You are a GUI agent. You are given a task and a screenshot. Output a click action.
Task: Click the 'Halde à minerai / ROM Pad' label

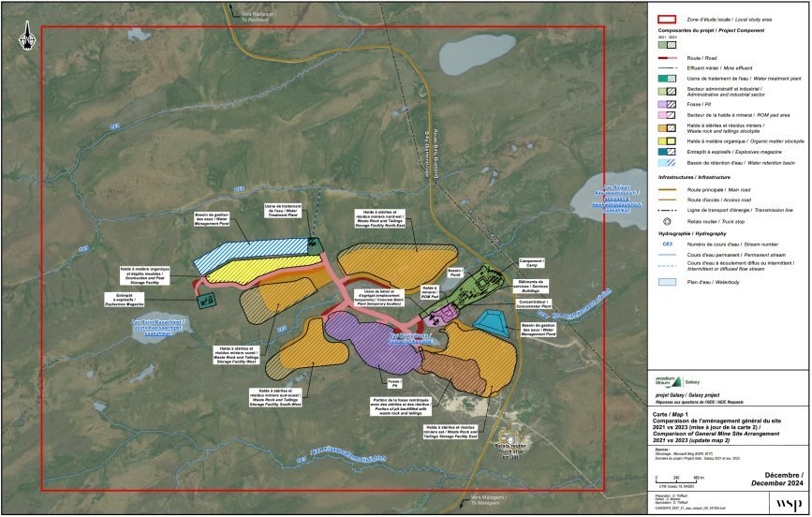[429, 292]
